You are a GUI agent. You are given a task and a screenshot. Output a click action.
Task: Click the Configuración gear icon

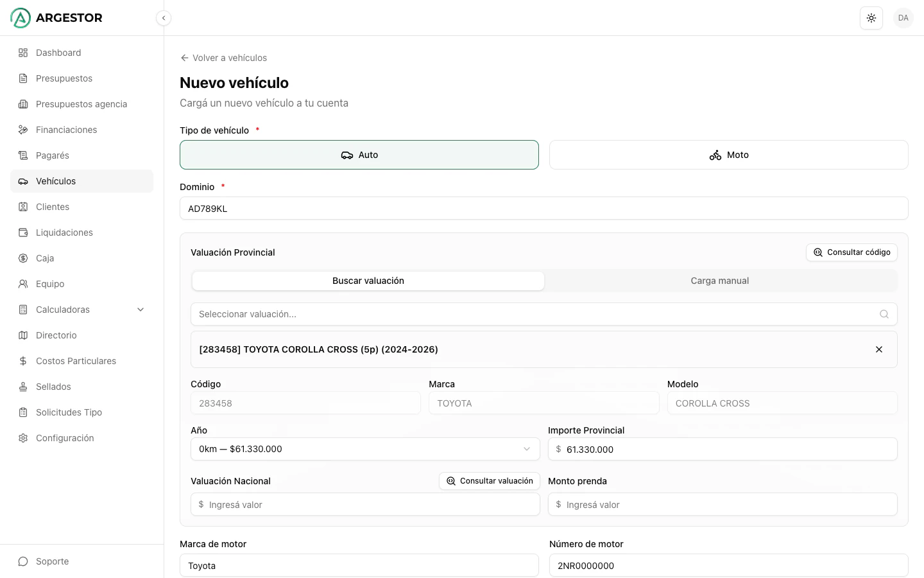pos(23,438)
